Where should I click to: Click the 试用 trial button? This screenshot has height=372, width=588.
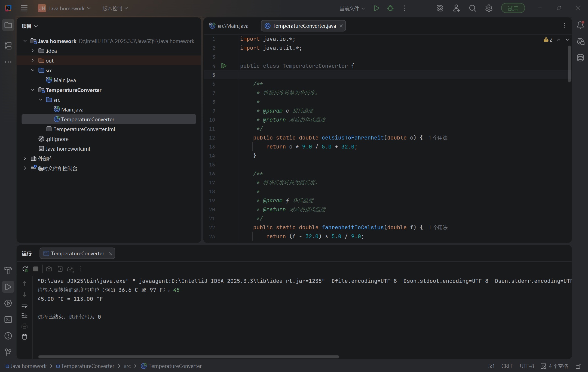pyautogui.click(x=513, y=8)
